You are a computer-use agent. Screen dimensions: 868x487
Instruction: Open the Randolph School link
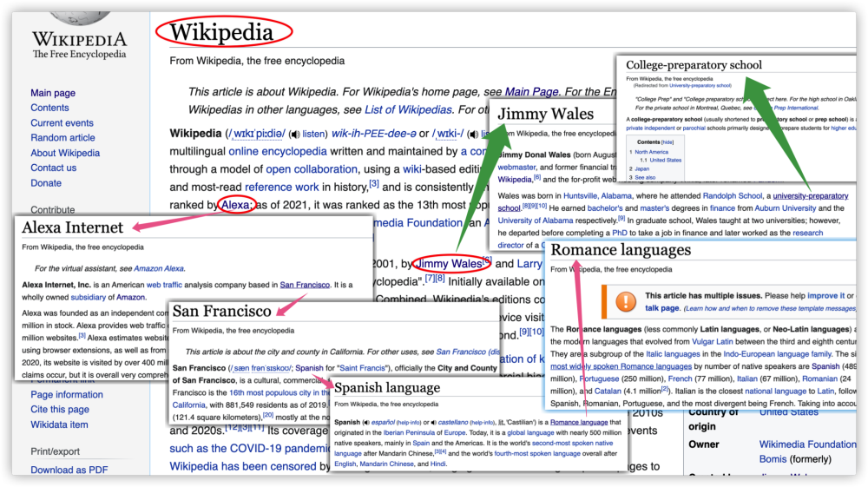click(733, 196)
